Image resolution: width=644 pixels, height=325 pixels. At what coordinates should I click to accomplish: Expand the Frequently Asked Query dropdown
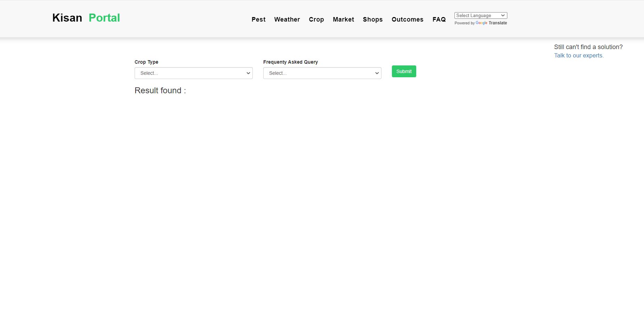pyautogui.click(x=322, y=73)
